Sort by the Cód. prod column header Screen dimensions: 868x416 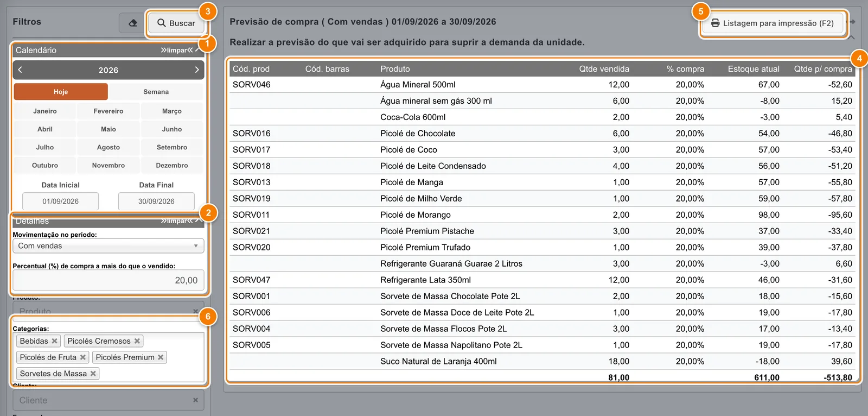pyautogui.click(x=251, y=69)
